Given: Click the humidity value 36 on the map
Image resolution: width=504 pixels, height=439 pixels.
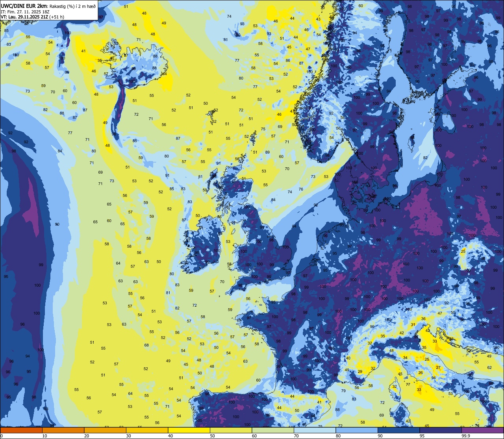Looking at the screenshot, I should click(x=423, y=319).
